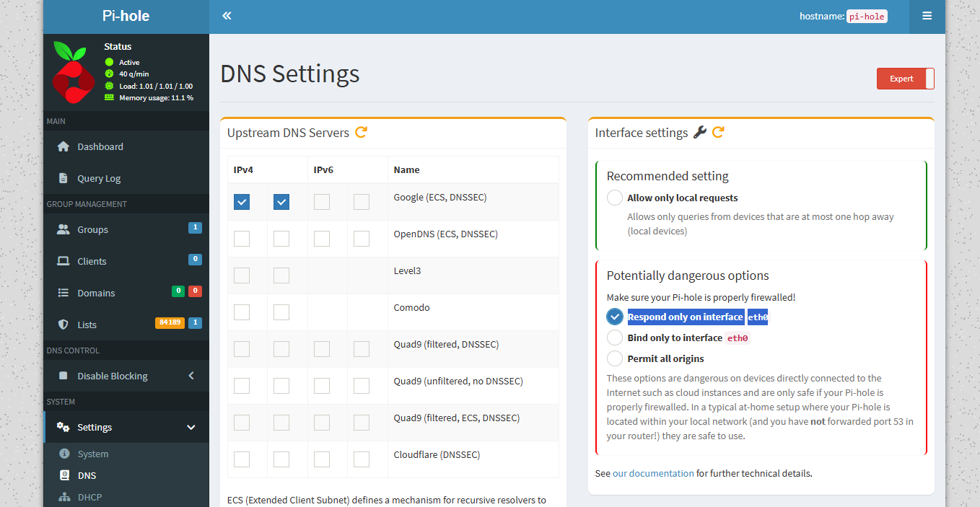The width and height of the screenshot is (980, 507).
Task: Click refresh icon beside Upstream DNS Servers
Action: [x=362, y=132]
